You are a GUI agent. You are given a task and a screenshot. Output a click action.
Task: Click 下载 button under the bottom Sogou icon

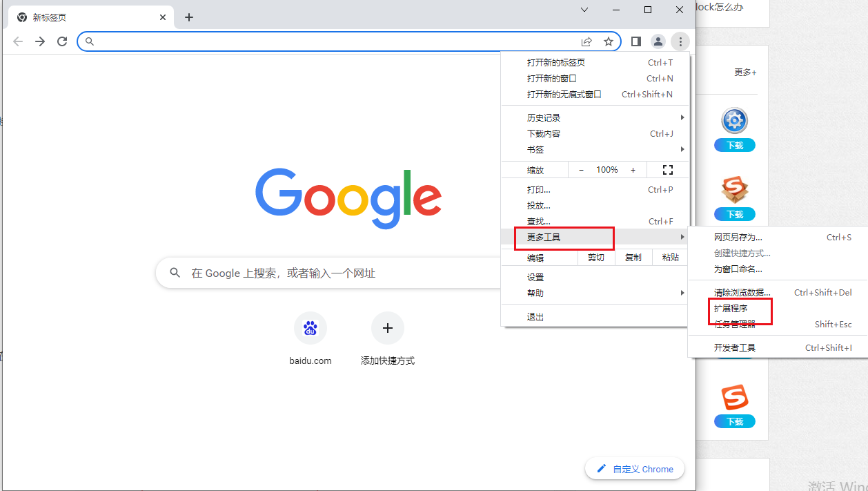coord(735,421)
